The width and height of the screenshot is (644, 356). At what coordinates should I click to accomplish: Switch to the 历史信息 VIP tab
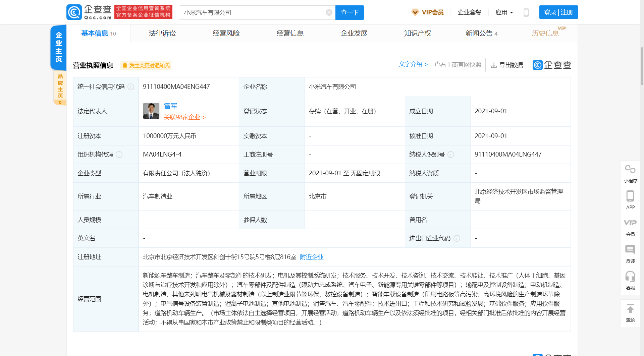click(546, 33)
